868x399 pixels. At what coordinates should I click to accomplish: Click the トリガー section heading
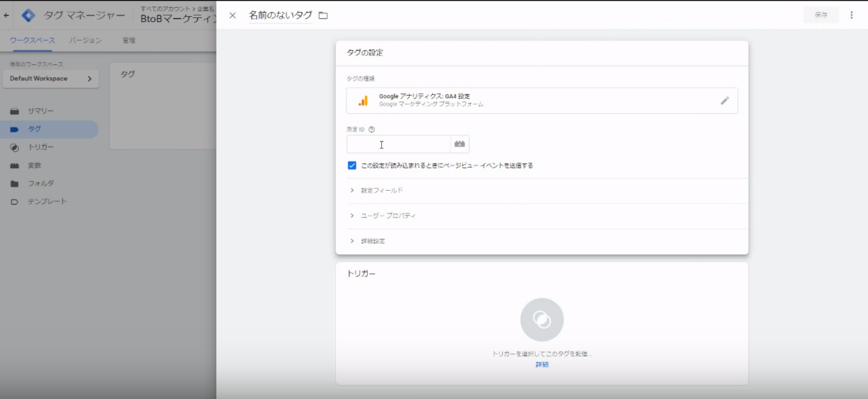[x=361, y=274]
